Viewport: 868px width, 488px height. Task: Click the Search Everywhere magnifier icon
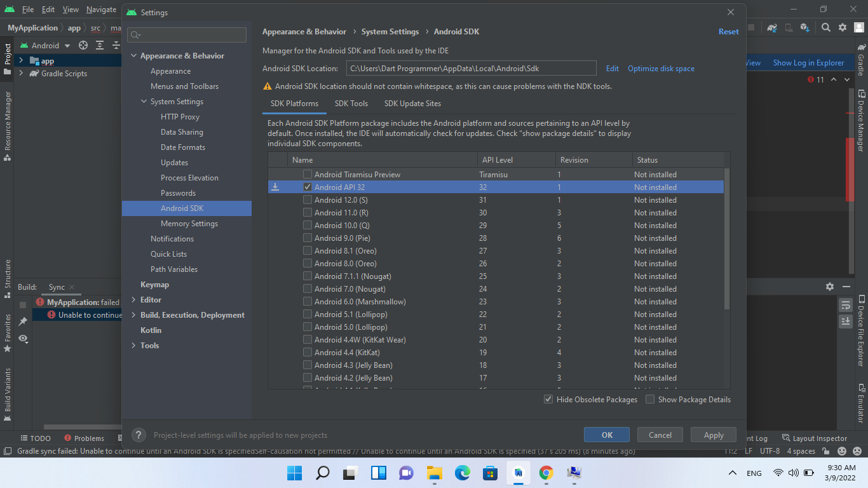826,27
